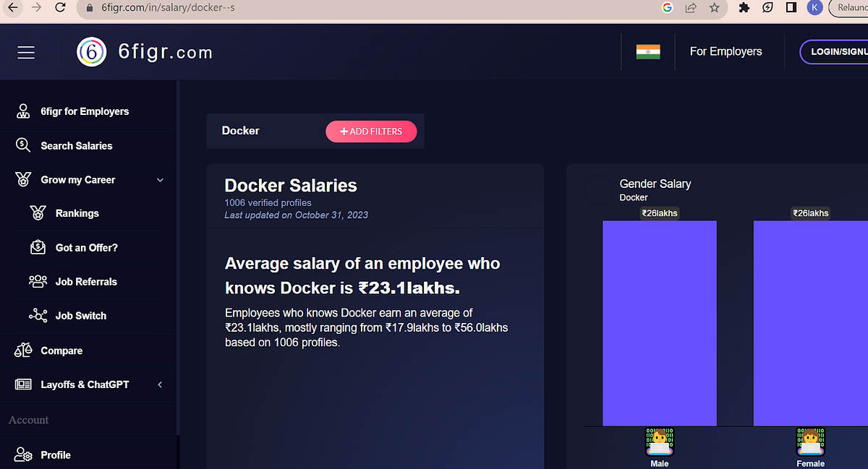The image size is (868, 469).
Task: Click the Profile gear icon
Action: pyautogui.click(x=23, y=455)
